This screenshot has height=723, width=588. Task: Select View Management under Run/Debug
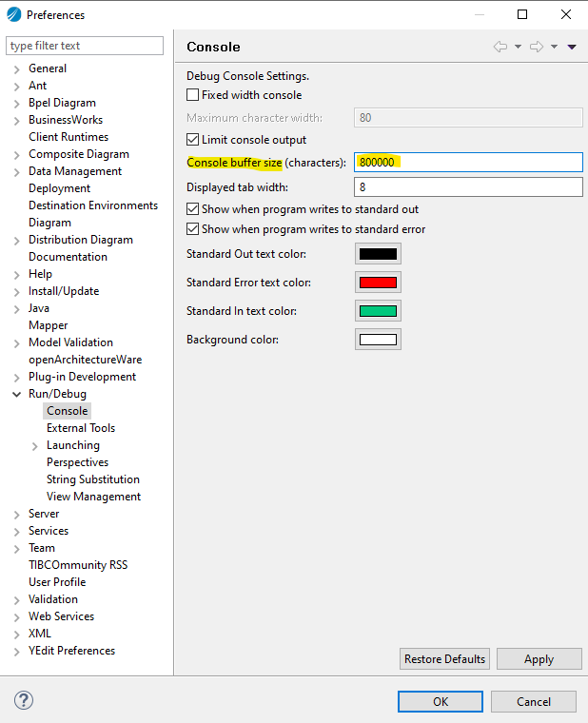click(x=93, y=497)
